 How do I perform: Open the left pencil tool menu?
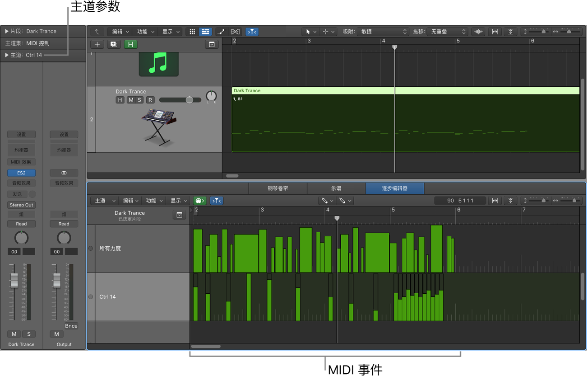pyautogui.click(x=327, y=201)
